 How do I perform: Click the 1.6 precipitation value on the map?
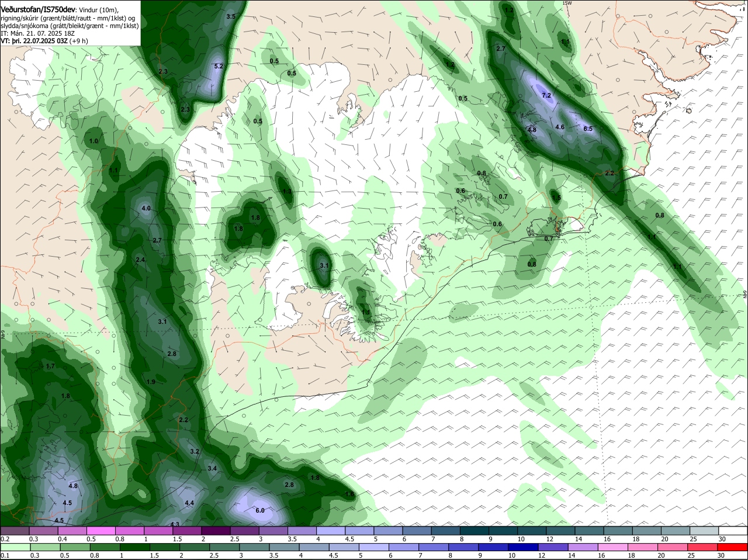point(349,494)
